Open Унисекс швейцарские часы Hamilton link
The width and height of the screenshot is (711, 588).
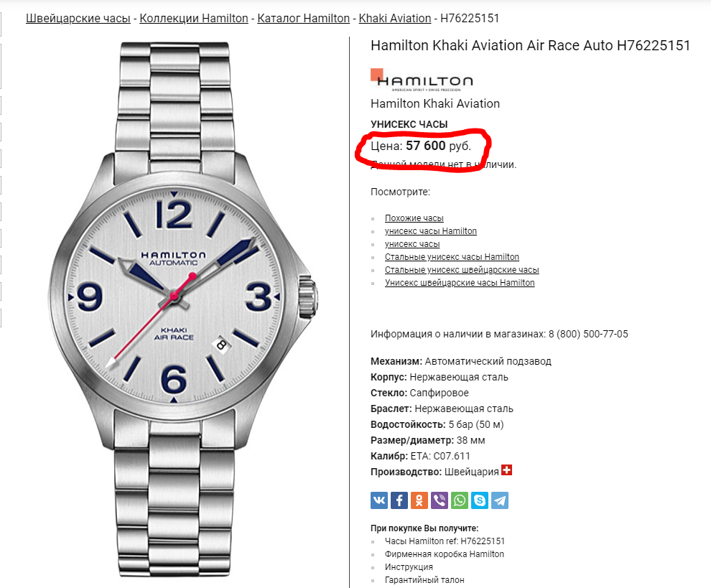[460, 282]
